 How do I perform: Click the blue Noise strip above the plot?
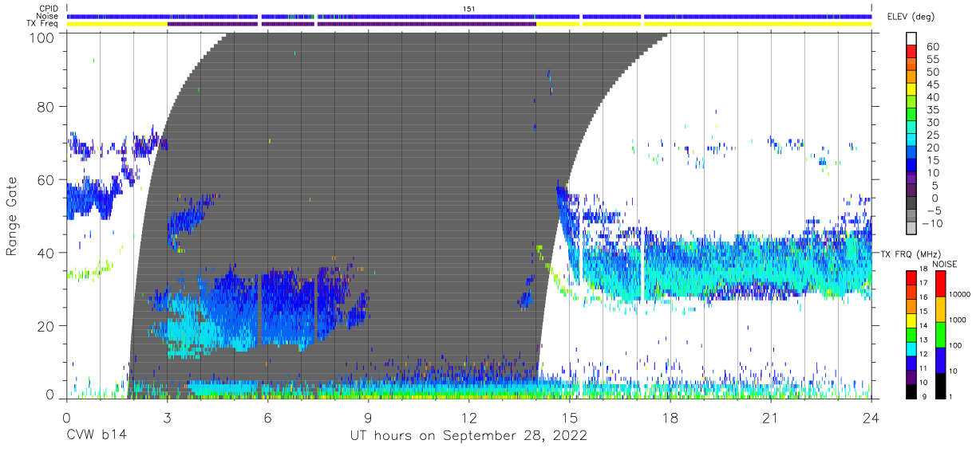pyautogui.click(x=469, y=16)
